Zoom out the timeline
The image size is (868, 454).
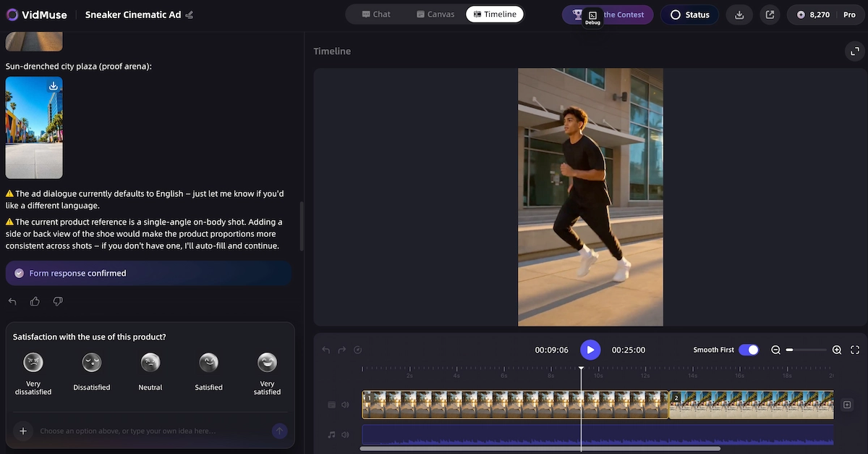click(775, 350)
